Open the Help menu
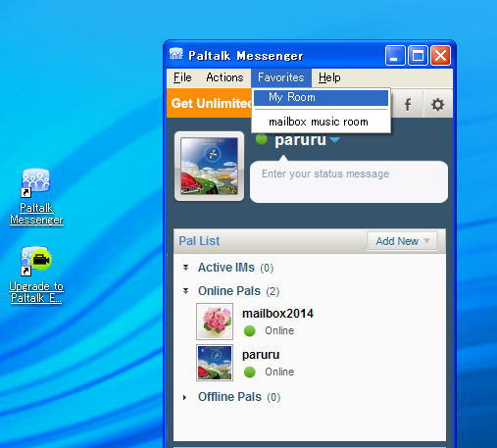The height and width of the screenshot is (448, 497). (x=329, y=77)
